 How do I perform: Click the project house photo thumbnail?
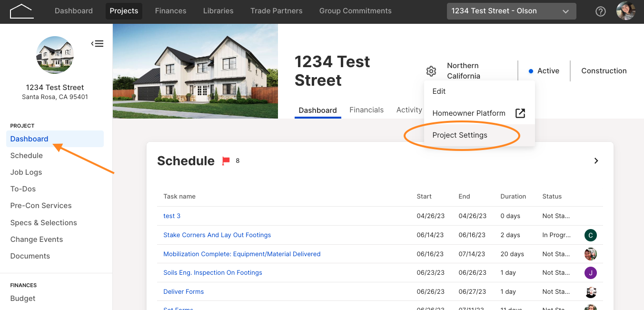click(x=195, y=71)
